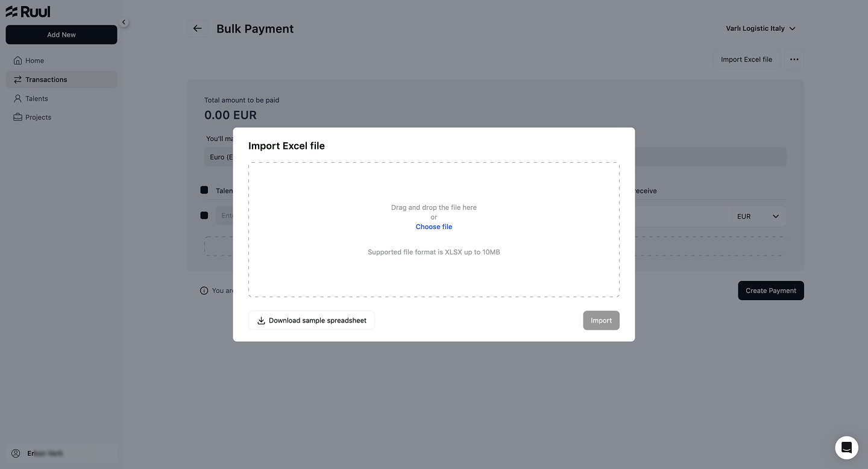Image resolution: width=868 pixels, height=469 pixels.
Task: Click the info icon near Create Payment
Action: point(204,291)
